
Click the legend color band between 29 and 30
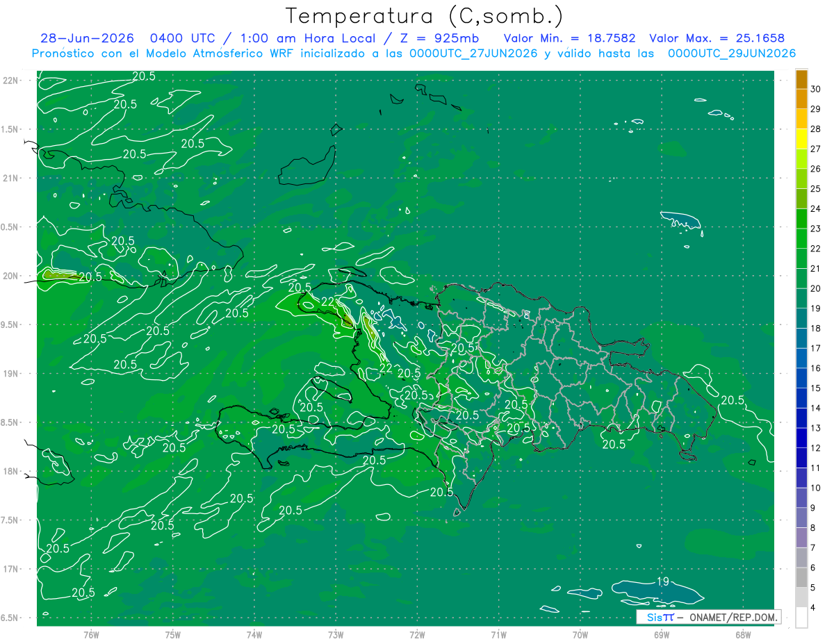[x=801, y=99]
